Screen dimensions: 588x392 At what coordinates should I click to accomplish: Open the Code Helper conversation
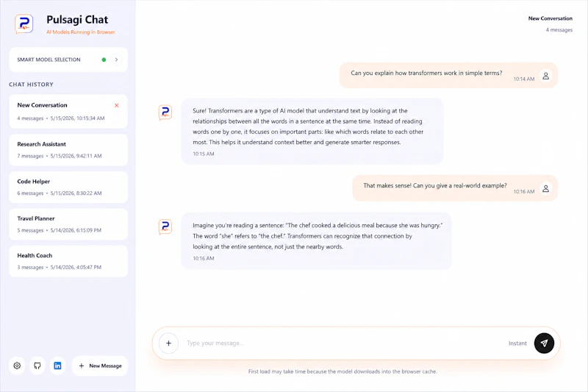[x=68, y=187]
